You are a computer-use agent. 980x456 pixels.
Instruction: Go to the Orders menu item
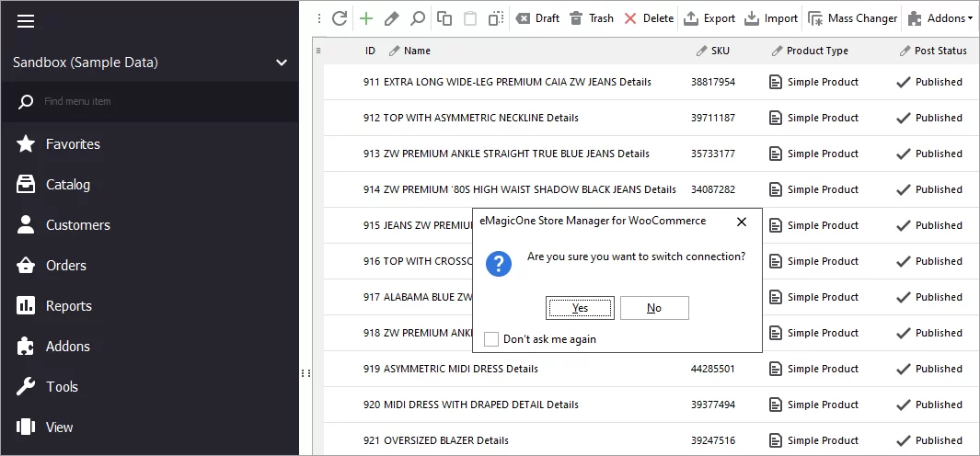coord(65,266)
